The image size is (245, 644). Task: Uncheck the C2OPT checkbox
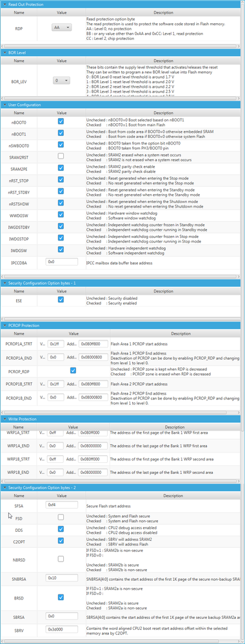[61, 540]
